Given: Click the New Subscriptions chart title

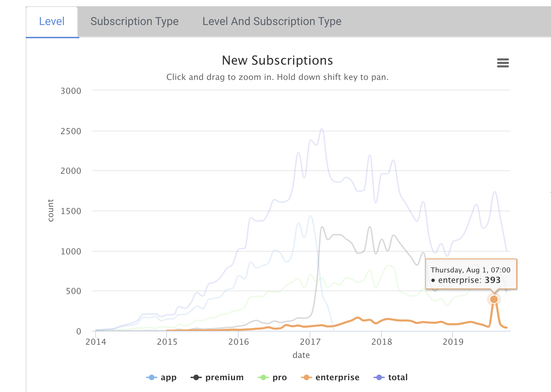Looking at the screenshot, I should click(x=277, y=60).
